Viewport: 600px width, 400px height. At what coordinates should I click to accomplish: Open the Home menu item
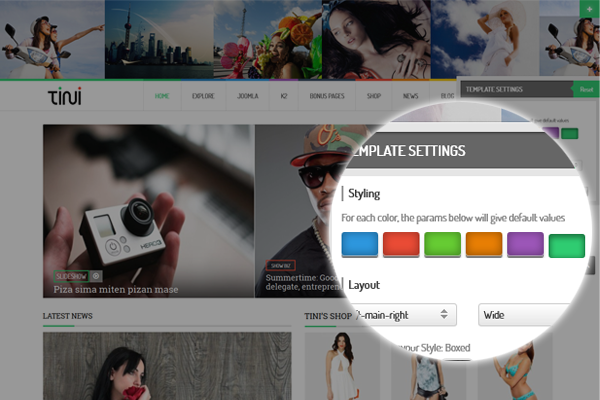coord(161,97)
